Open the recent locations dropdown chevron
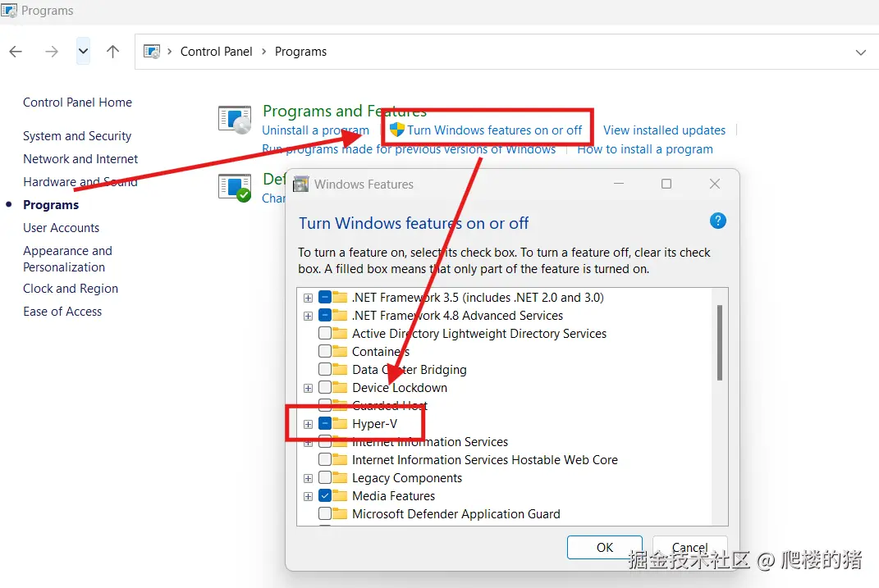879x588 pixels. pos(83,52)
